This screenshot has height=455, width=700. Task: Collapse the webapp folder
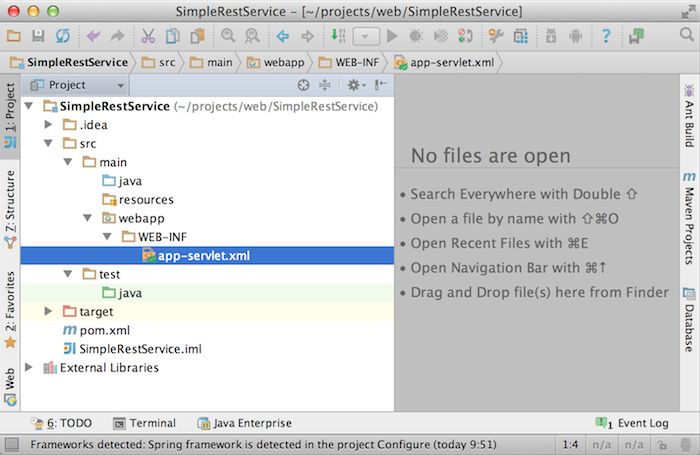(x=88, y=218)
